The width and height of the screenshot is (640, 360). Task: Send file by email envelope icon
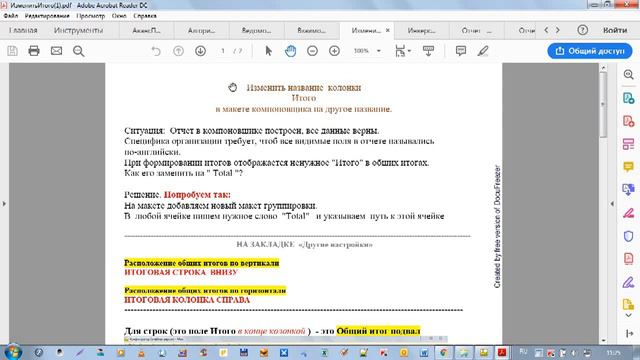[56, 51]
